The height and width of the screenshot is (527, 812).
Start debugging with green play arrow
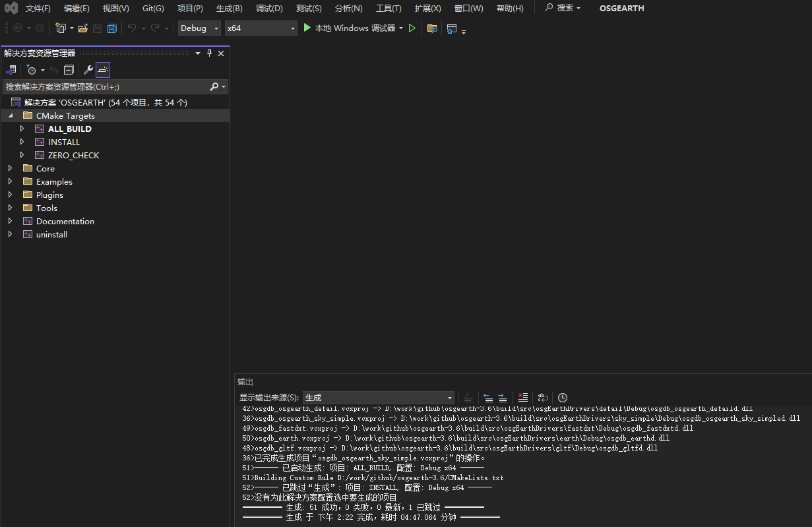tap(307, 28)
